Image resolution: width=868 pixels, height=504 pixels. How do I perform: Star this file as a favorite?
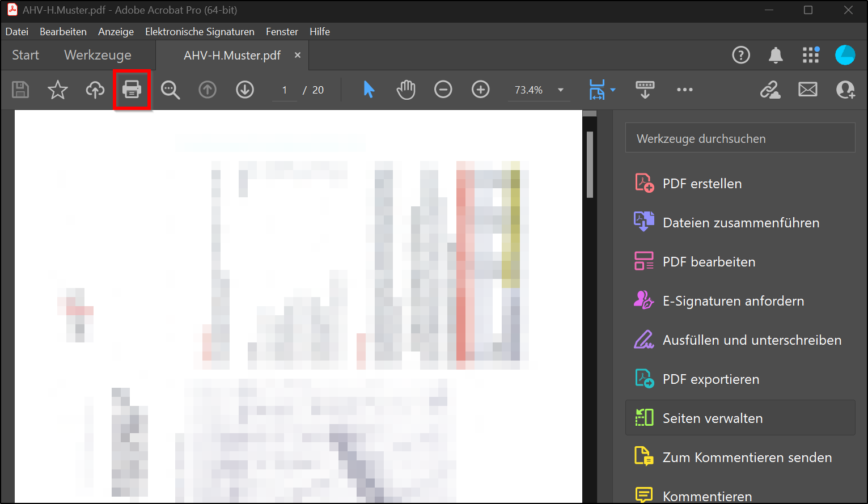pyautogui.click(x=57, y=90)
